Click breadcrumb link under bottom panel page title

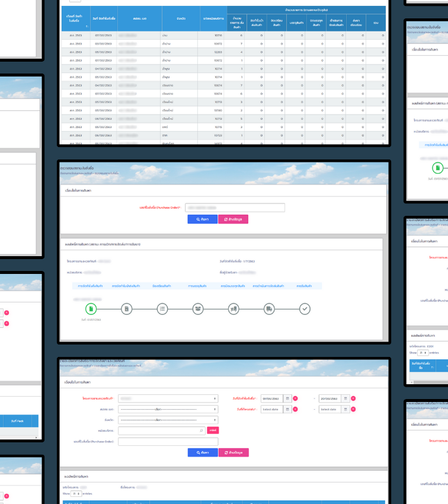point(100,365)
